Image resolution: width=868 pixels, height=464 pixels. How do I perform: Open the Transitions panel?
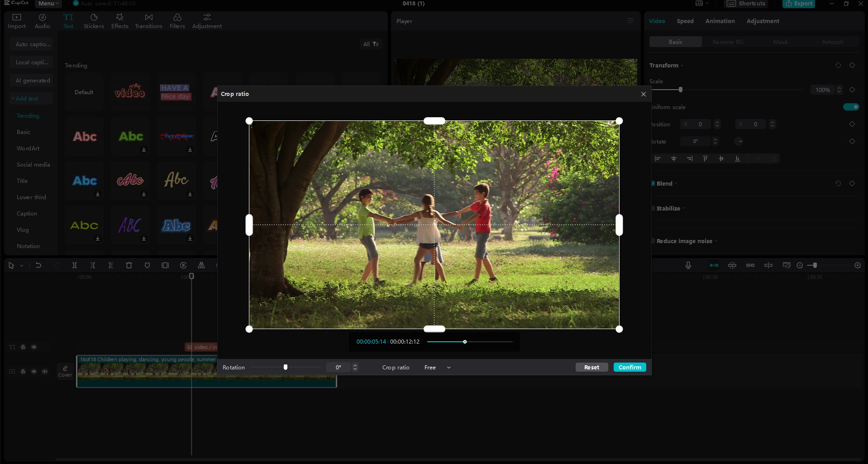148,20
